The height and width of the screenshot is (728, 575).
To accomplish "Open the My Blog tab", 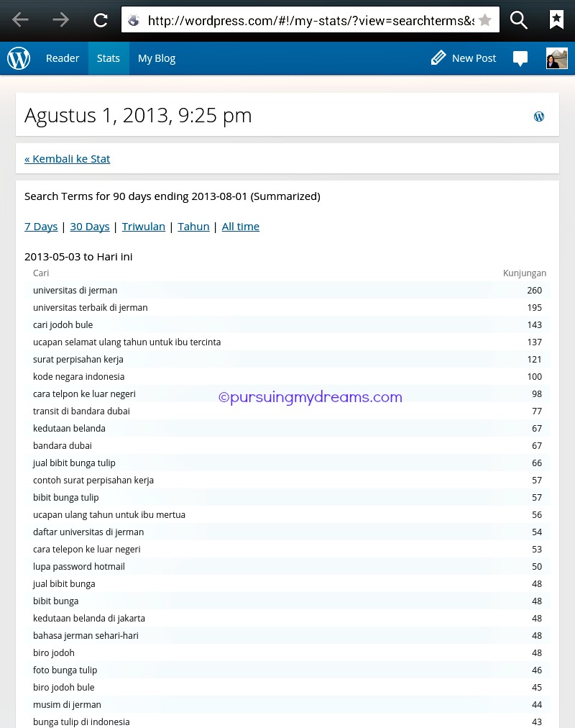I will (x=157, y=58).
